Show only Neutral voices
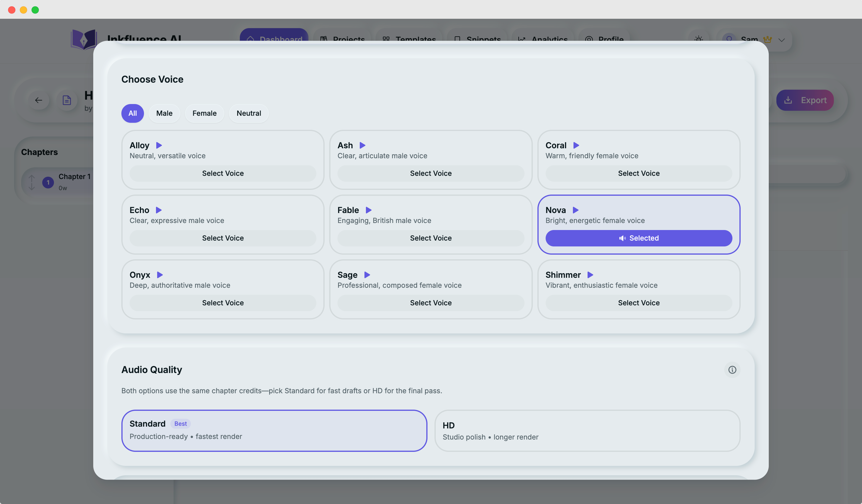This screenshot has width=862, height=504. pyautogui.click(x=249, y=113)
